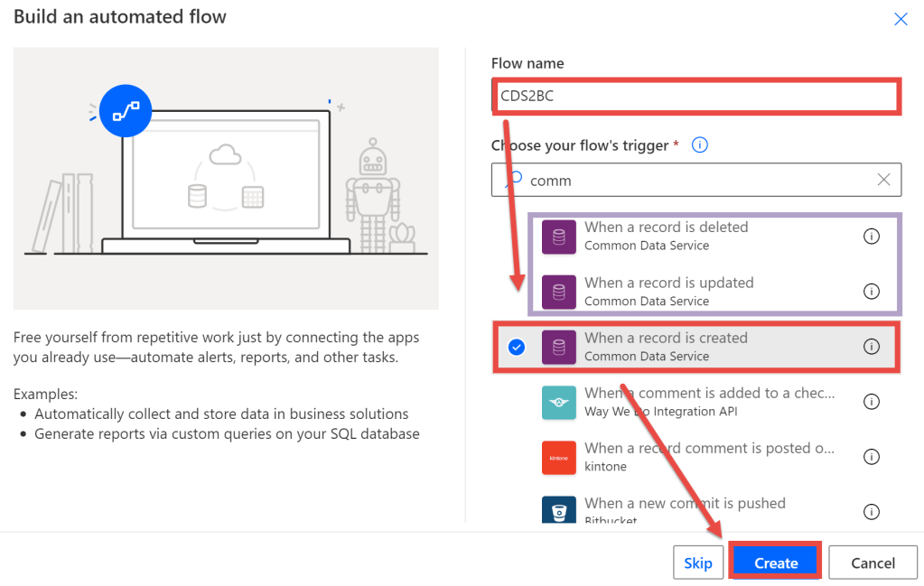
Task: Show info for the kintone comment trigger
Action: coord(871,457)
